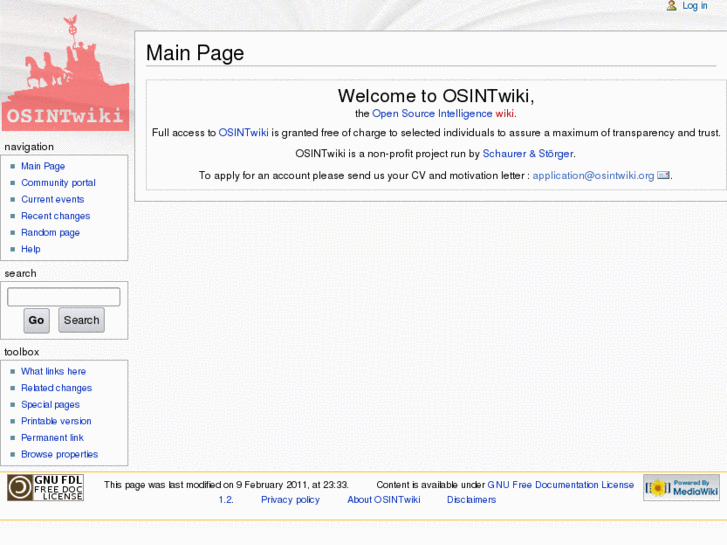Follow the Open Source Intelligence link
727x545 pixels.
coord(432,114)
